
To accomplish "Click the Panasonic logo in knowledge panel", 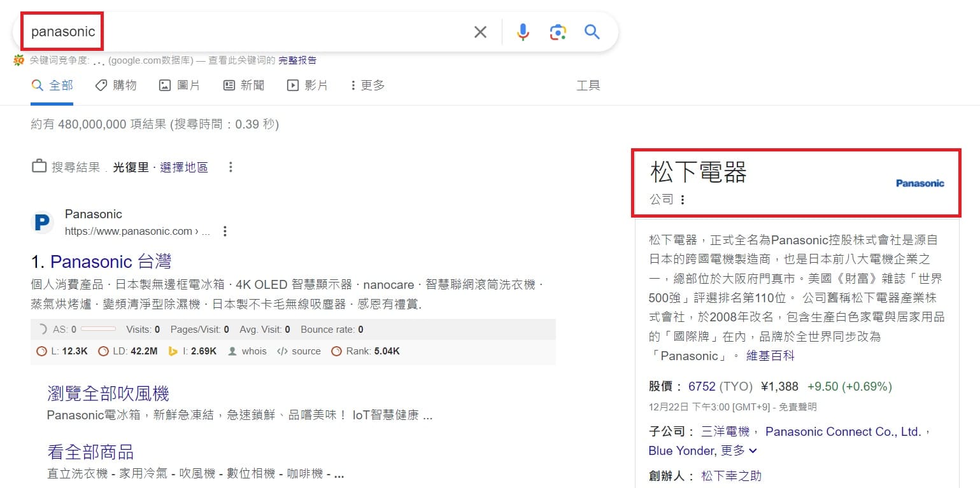I will [920, 183].
